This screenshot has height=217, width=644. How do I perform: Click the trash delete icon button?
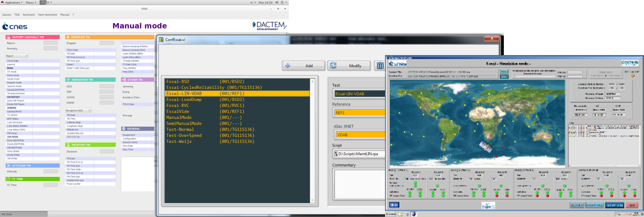click(380, 66)
